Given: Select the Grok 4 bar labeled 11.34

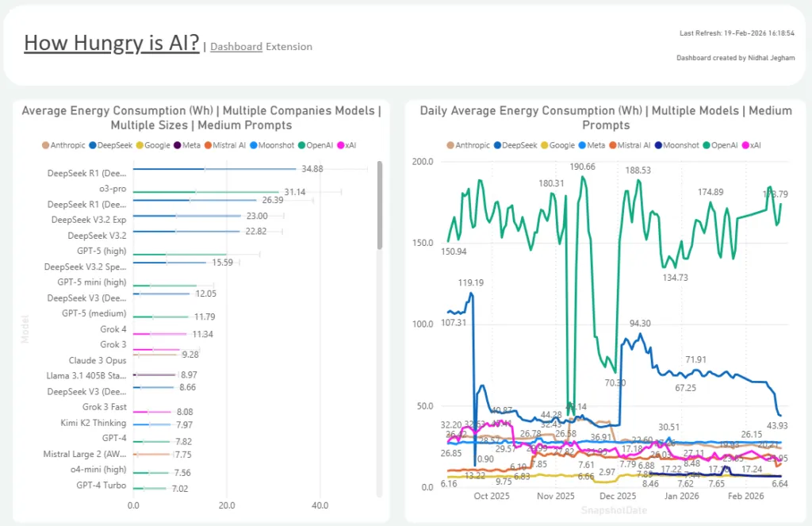Looking at the screenshot, I should point(160,334).
